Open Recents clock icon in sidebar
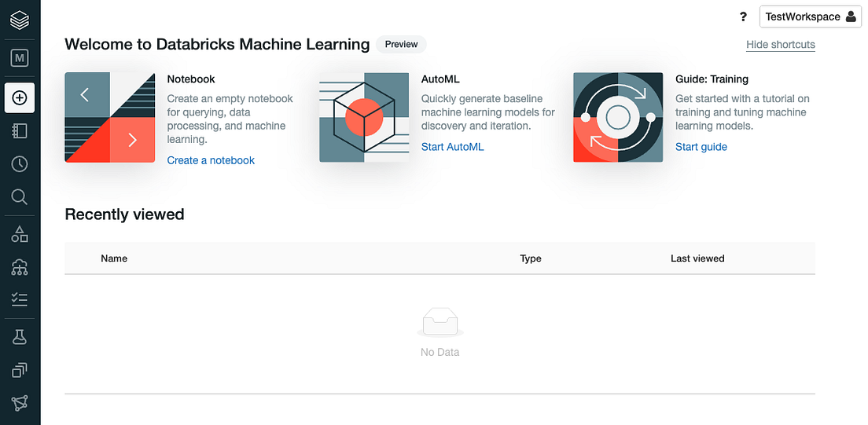 coord(20,164)
